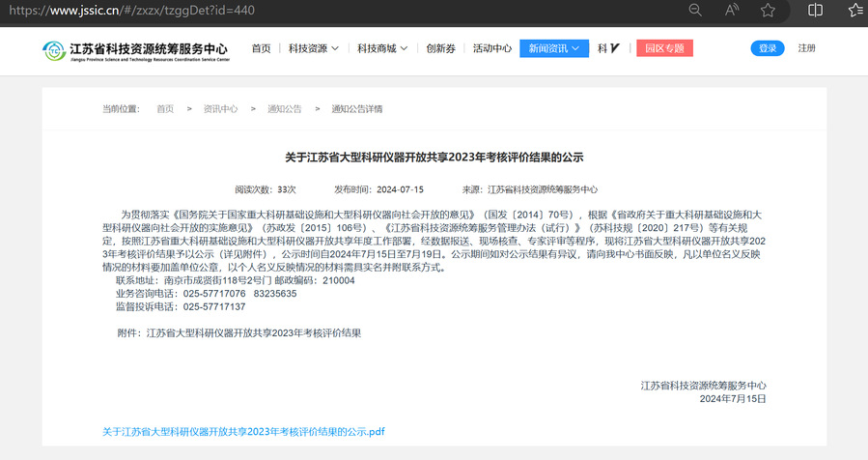The height and width of the screenshot is (460, 868).
Task: Click the 园区专题 red button
Action: tap(664, 48)
